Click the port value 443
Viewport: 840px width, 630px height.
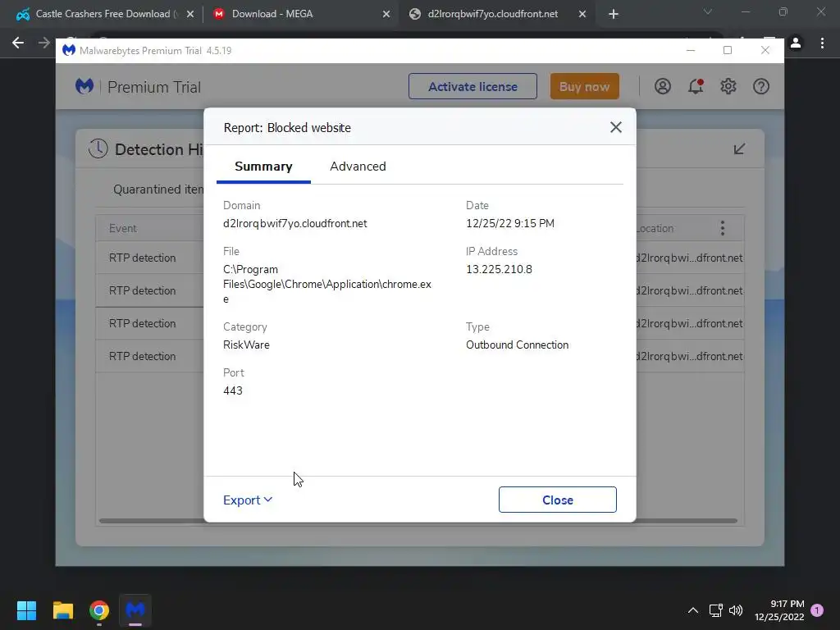[232, 390]
